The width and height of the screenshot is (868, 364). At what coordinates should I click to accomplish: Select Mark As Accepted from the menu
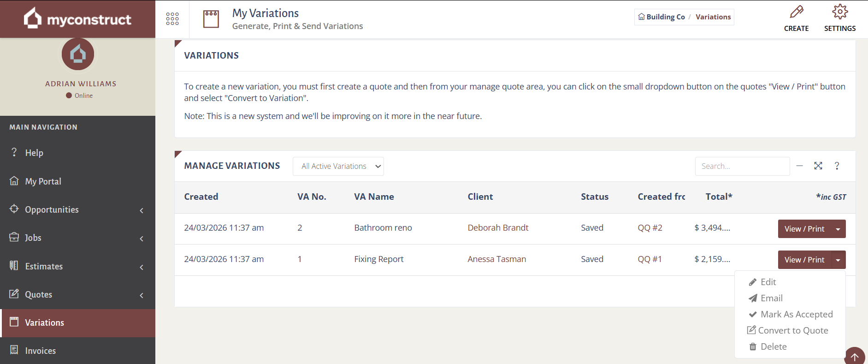(x=796, y=315)
